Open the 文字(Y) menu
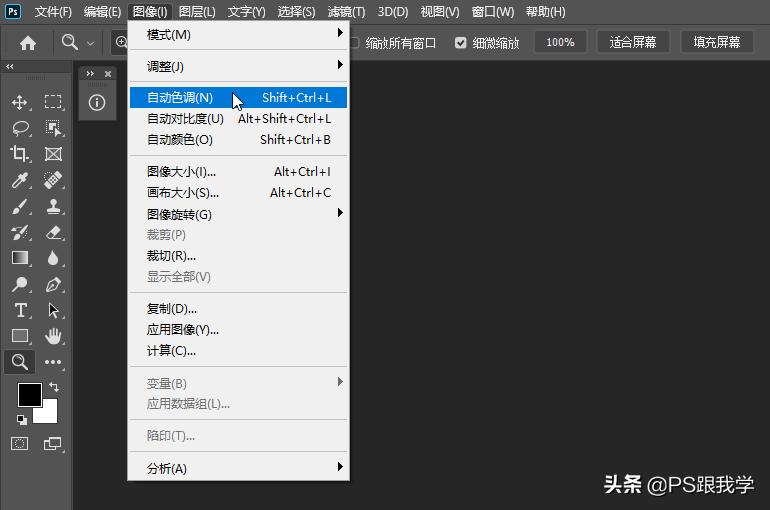 click(246, 11)
